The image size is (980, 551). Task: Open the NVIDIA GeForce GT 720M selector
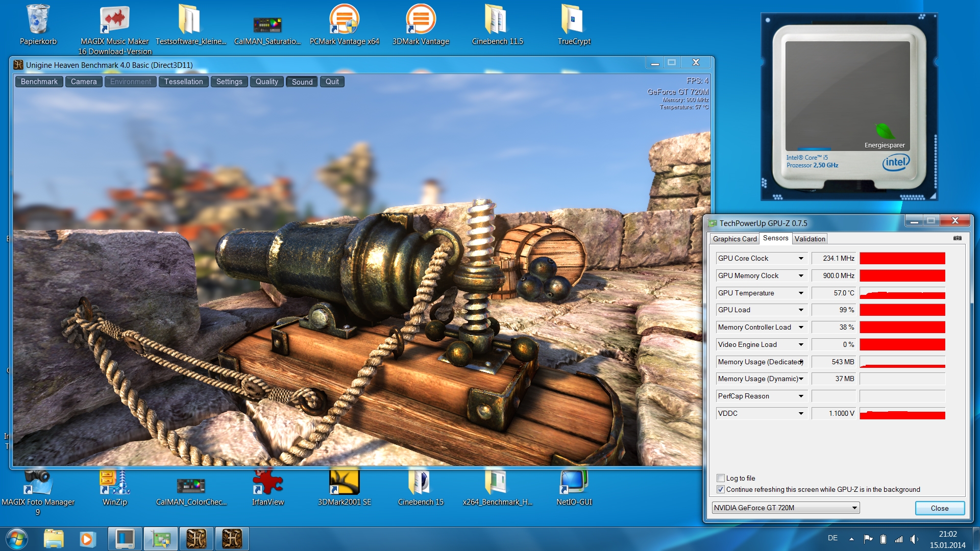(786, 508)
